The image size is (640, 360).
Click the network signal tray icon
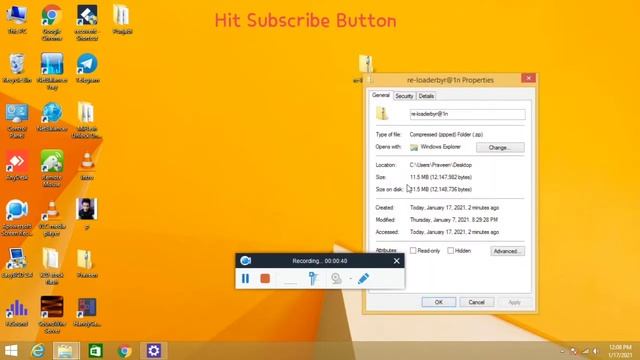point(585,351)
